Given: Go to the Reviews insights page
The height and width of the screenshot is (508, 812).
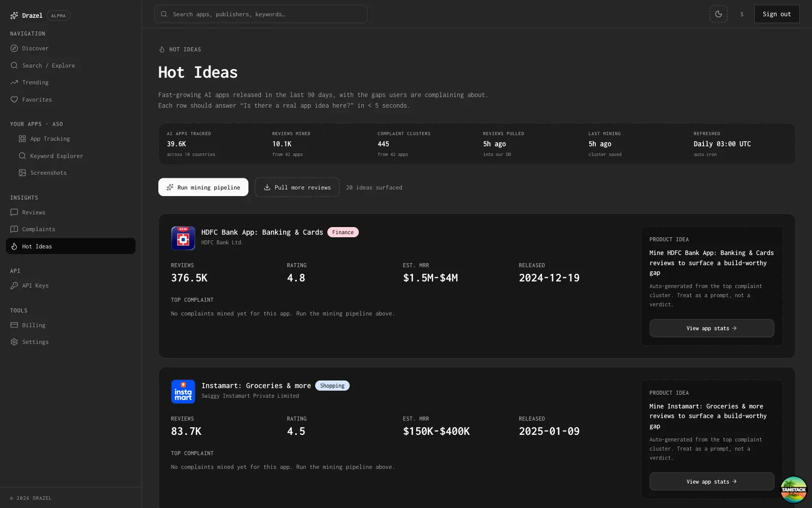Looking at the screenshot, I should pos(71,212).
